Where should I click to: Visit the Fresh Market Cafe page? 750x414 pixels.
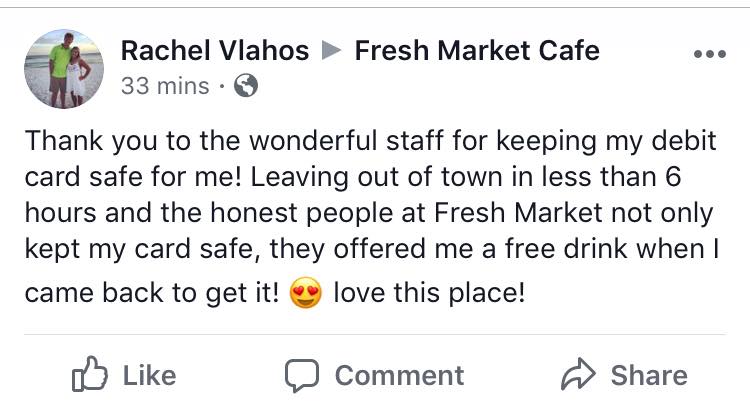click(x=477, y=50)
